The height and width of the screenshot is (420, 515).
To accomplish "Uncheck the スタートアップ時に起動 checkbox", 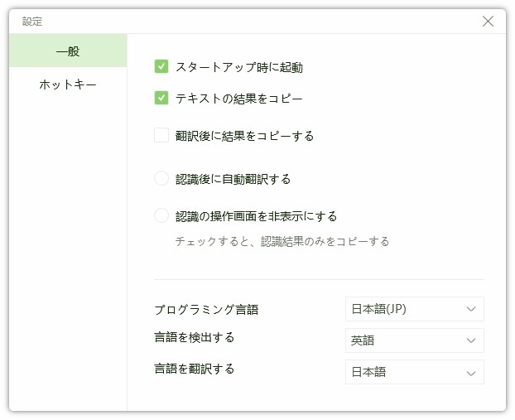I will [161, 67].
